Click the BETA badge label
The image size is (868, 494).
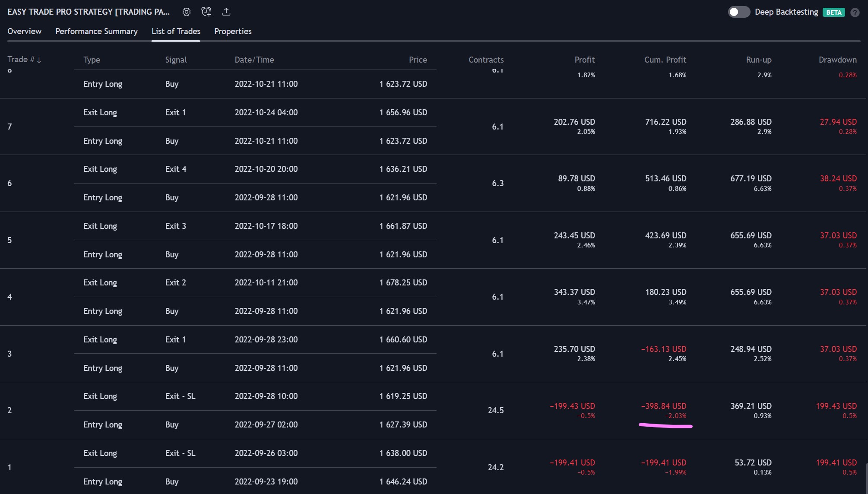point(833,13)
